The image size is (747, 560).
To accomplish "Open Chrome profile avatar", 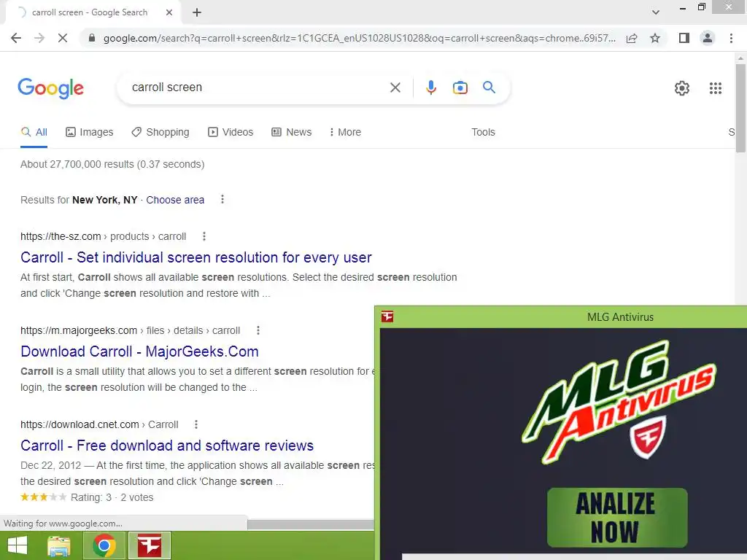I will tap(708, 38).
